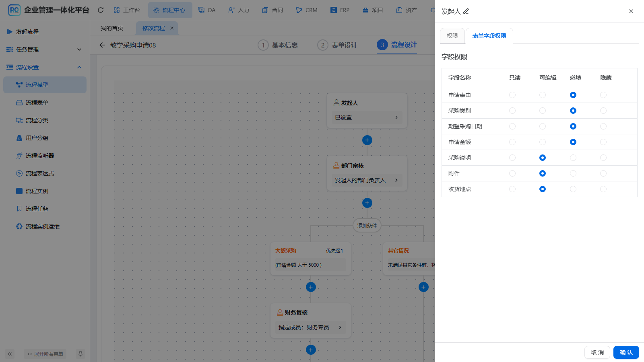
Task: Click the 确认 button
Action: pyautogui.click(x=626, y=352)
